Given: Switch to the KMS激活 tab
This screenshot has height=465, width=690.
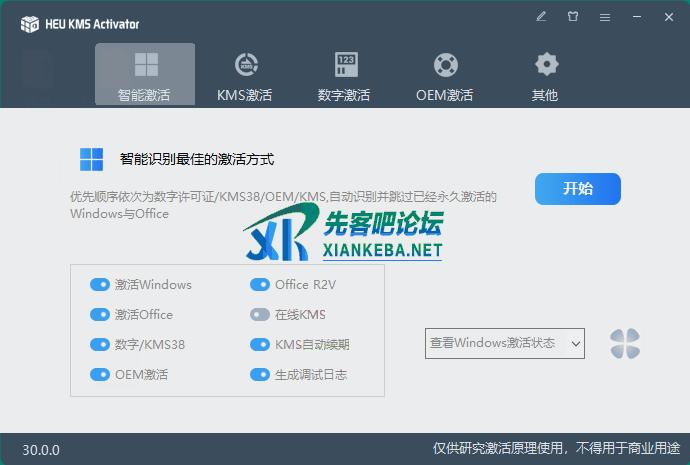Looking at the screenshot, I should [244, 75].
